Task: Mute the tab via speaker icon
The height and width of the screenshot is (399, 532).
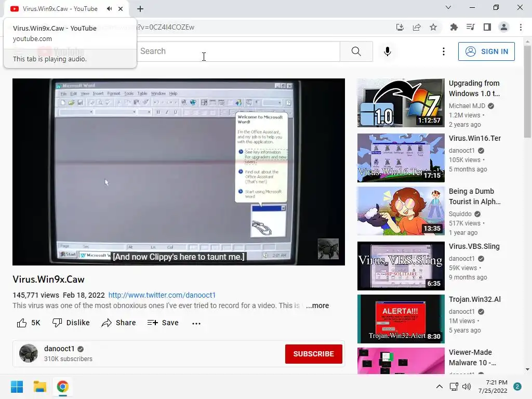Action: pos(109,9)
